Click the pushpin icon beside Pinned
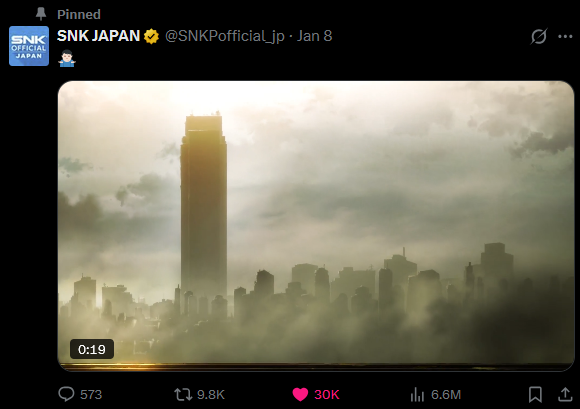580x409 pixels. 41,14
